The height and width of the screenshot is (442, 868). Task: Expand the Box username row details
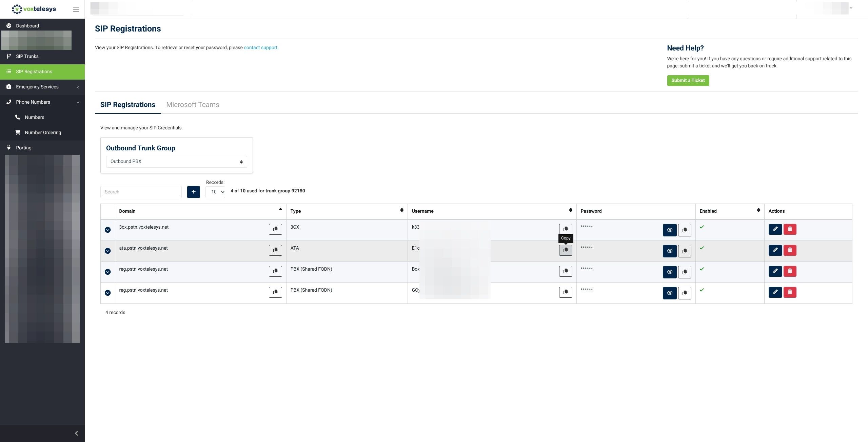coord(108,272)
